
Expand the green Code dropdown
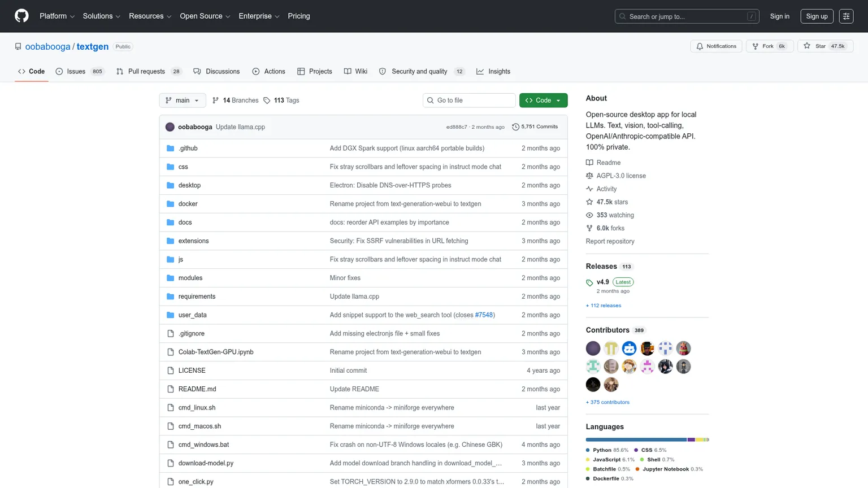coord(543,101)
